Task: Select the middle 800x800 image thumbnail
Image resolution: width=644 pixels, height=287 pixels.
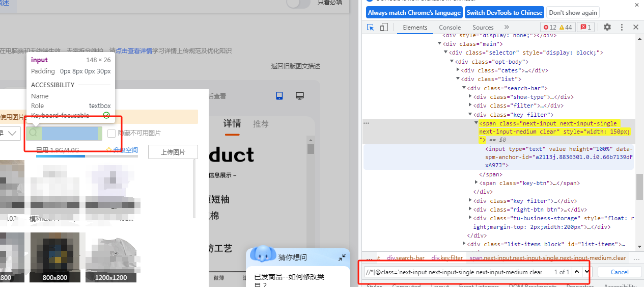Action: [x=55, y=258]
